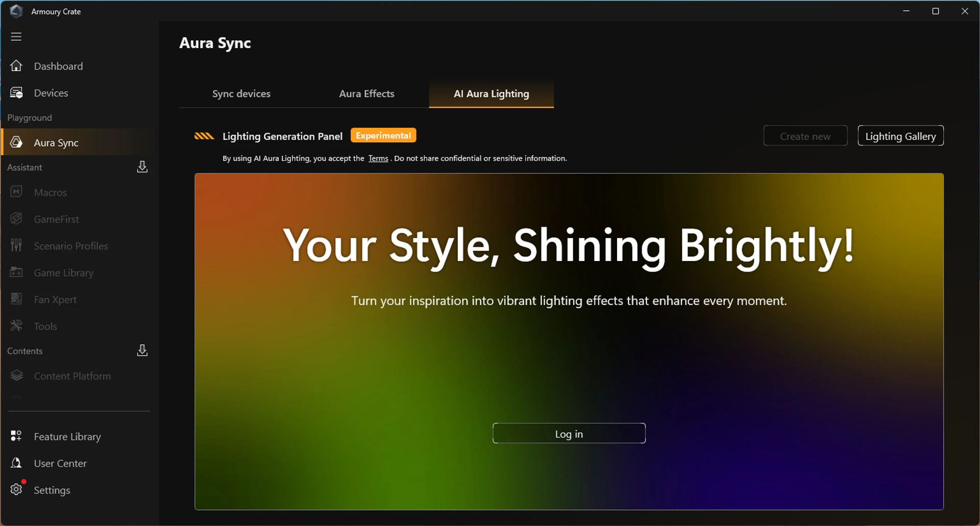The image size is (980, 526).
Task: Open Devices from the sidebar
Action: 79,93
